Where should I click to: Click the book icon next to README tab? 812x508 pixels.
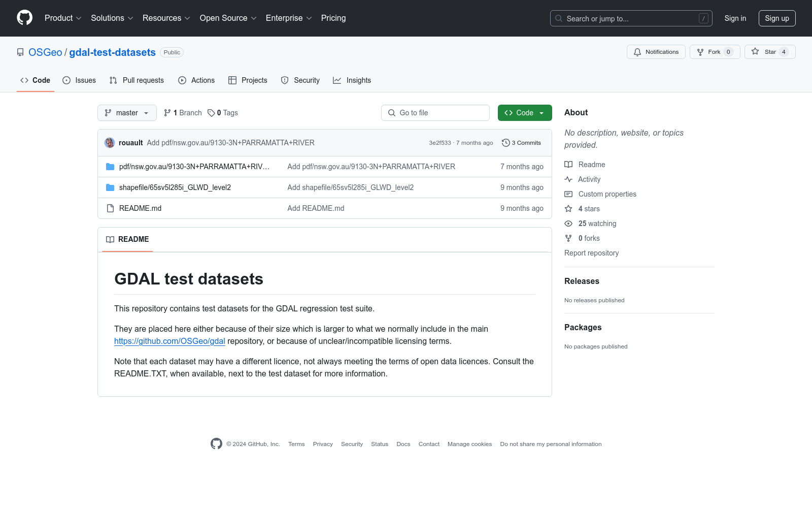tap(110, 239)
